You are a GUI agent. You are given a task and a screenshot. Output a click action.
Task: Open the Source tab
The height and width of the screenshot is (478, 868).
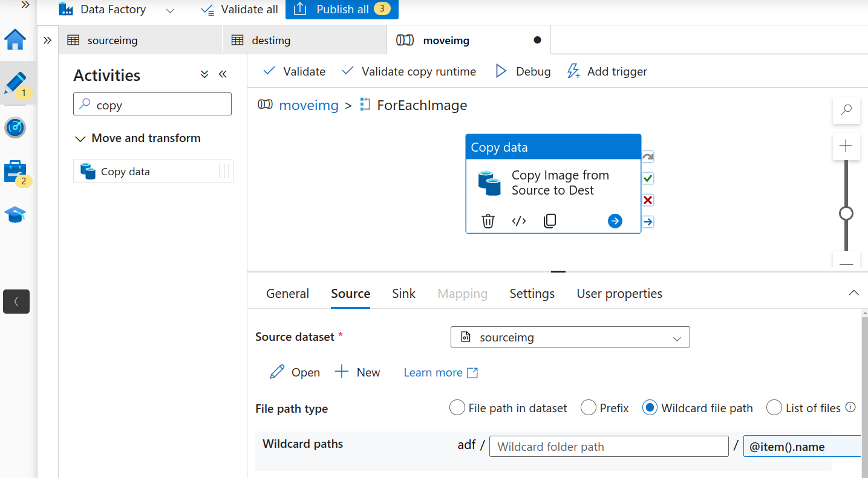point(351,294)
